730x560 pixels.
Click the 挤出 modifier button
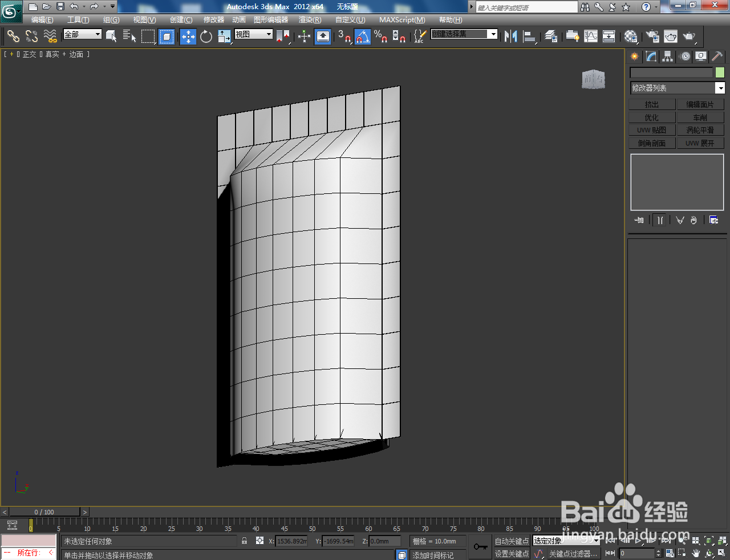click(x=652, y=104)
